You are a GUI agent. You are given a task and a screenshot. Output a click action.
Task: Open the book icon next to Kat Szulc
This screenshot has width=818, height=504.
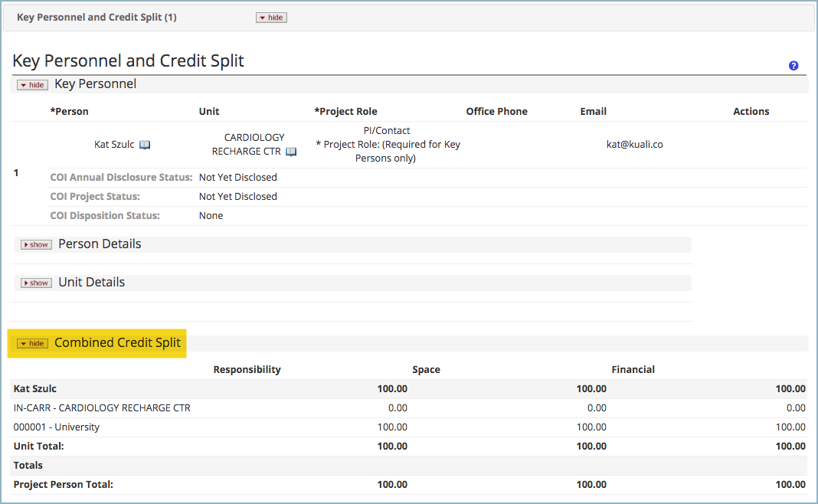145,144
